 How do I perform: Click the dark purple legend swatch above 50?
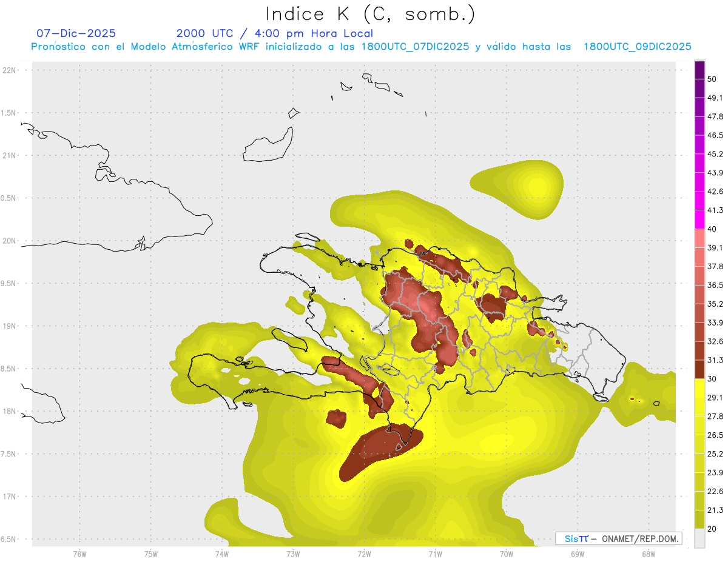tap(699, 70)
